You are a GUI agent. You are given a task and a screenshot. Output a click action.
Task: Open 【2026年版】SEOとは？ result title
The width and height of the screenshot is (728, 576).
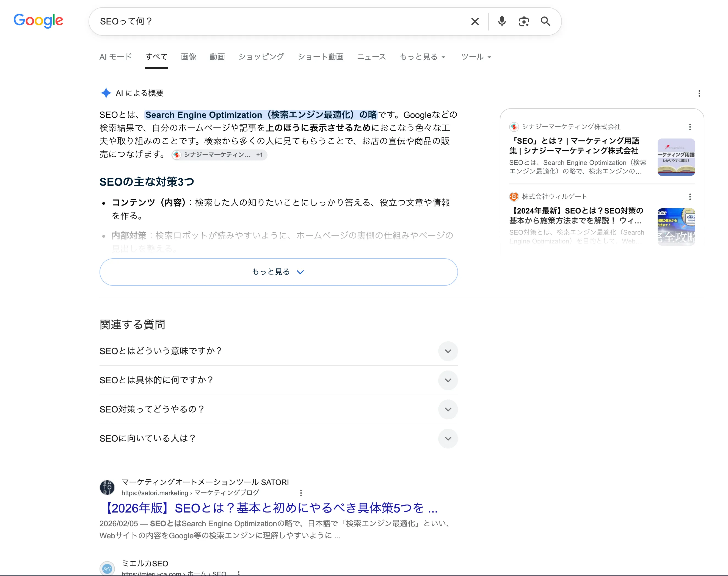[269, 508]
